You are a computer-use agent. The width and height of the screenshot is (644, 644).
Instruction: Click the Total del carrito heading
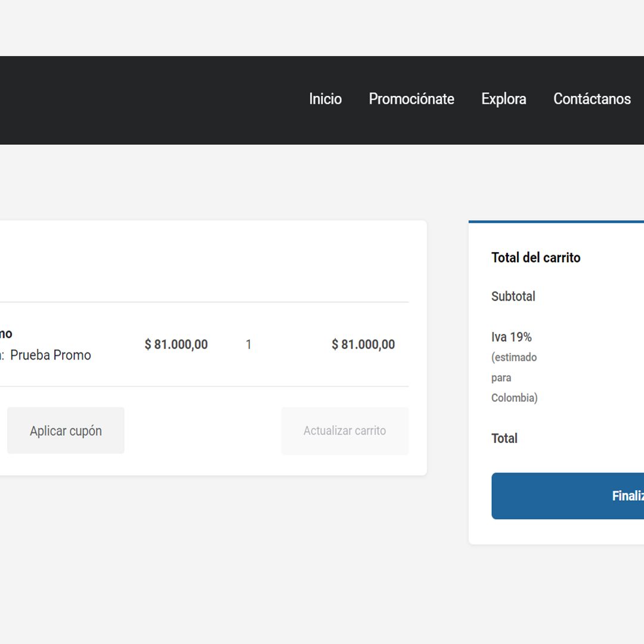point(535,258)
